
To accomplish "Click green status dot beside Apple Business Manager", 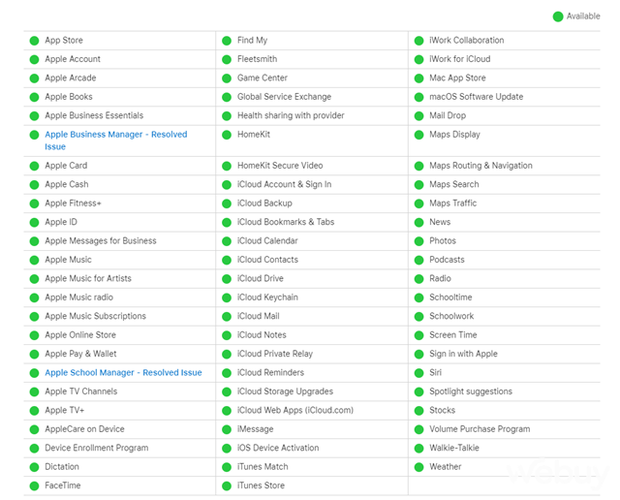I will coord(34,135).
